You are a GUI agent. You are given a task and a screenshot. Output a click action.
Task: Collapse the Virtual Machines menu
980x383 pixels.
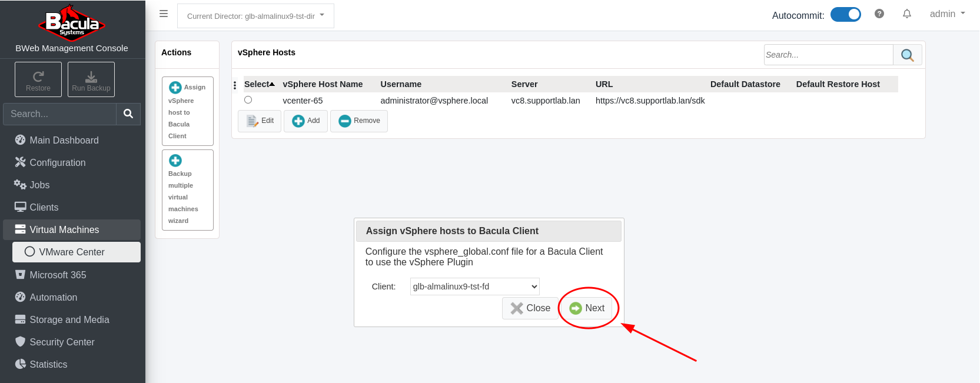pyautogui.click(x=72, y=229)
